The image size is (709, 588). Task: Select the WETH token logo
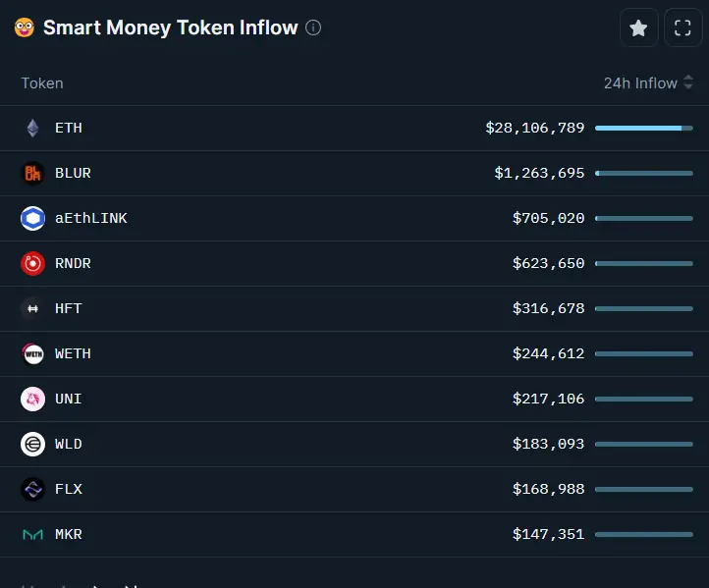click(x=32, y=354)
